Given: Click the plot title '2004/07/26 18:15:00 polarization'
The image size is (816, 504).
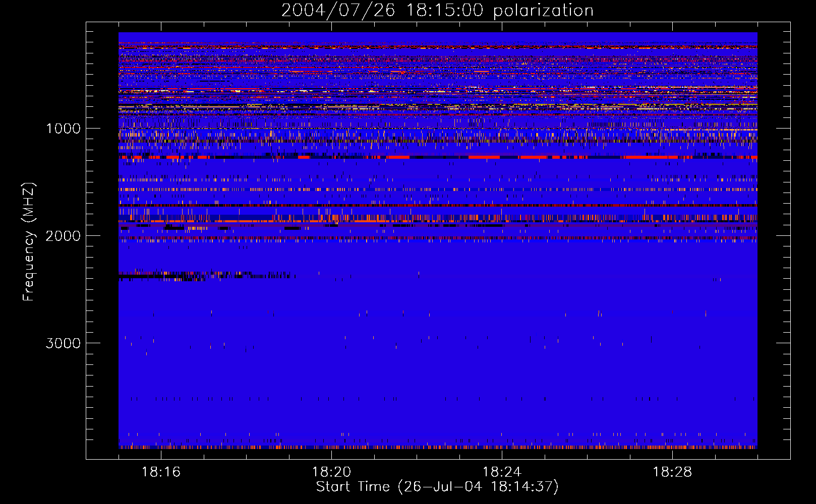Looking at the screenshot, I should [x=437, y=11].
